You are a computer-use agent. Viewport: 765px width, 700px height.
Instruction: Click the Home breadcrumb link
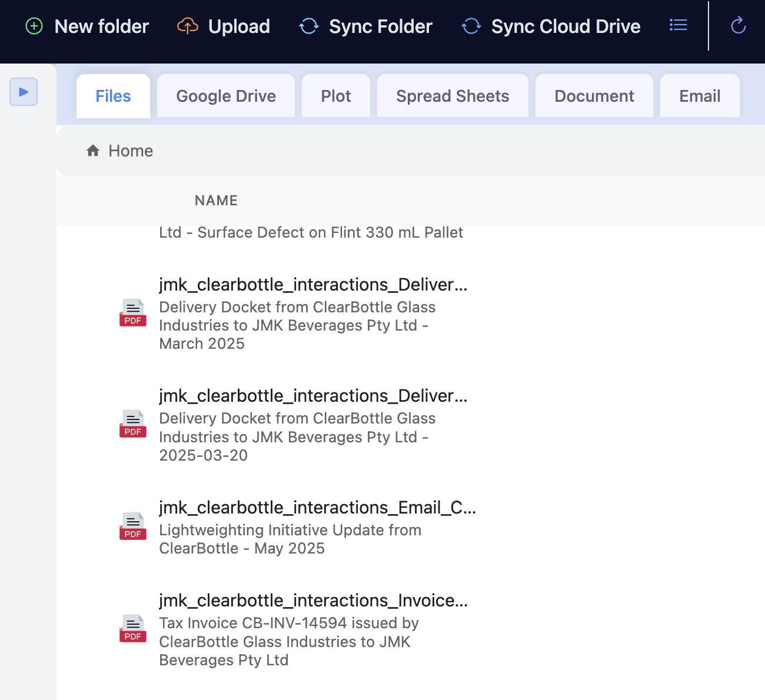131,151
